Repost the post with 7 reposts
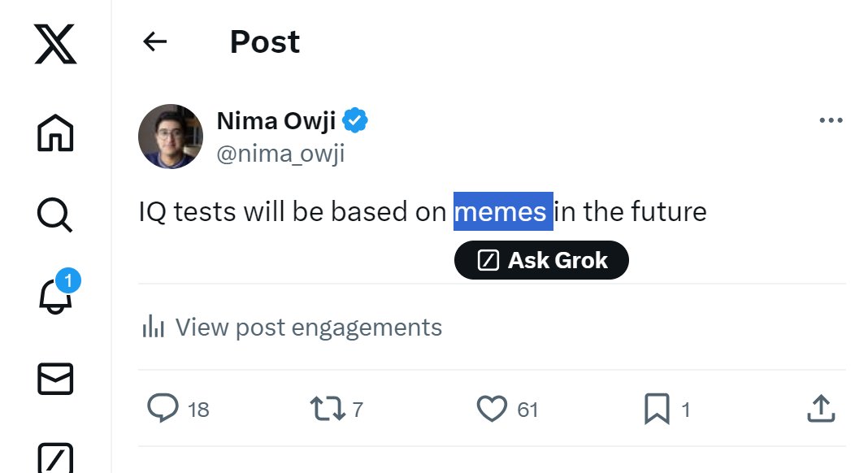The image size is (868, 473). click(328, 409)
